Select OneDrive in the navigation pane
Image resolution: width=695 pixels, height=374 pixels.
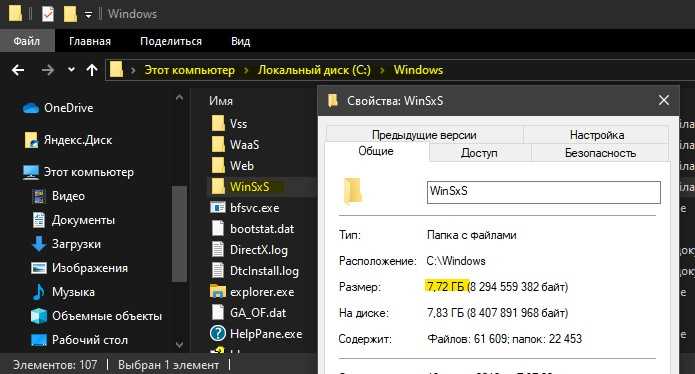tap(69, 108)
